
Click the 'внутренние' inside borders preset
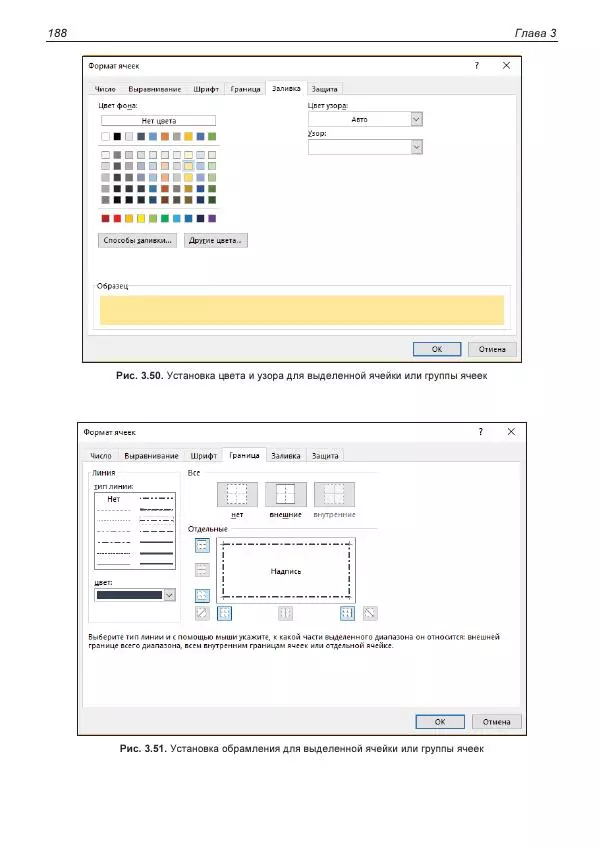click(x=334, y=494)
